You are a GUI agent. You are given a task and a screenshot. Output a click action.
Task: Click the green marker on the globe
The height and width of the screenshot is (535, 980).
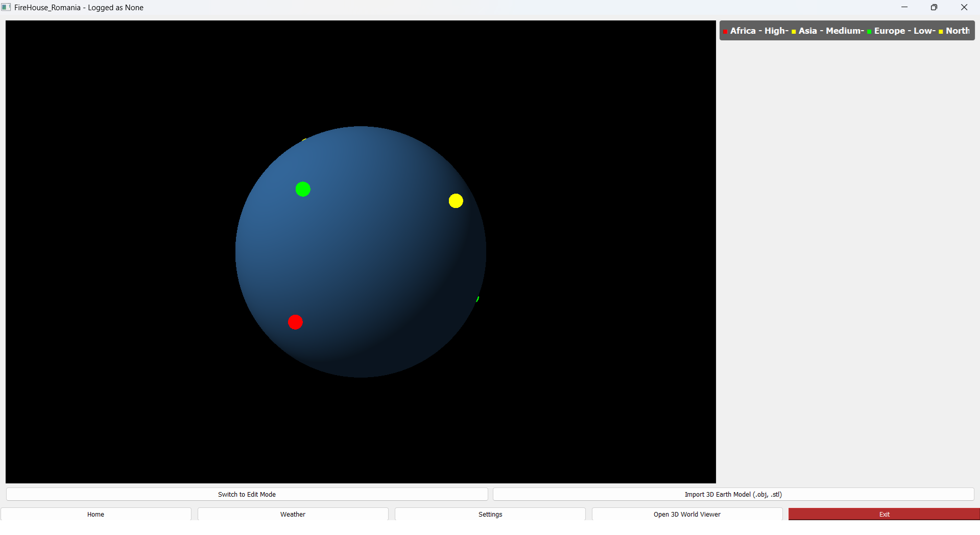click(x=303, y=189)
